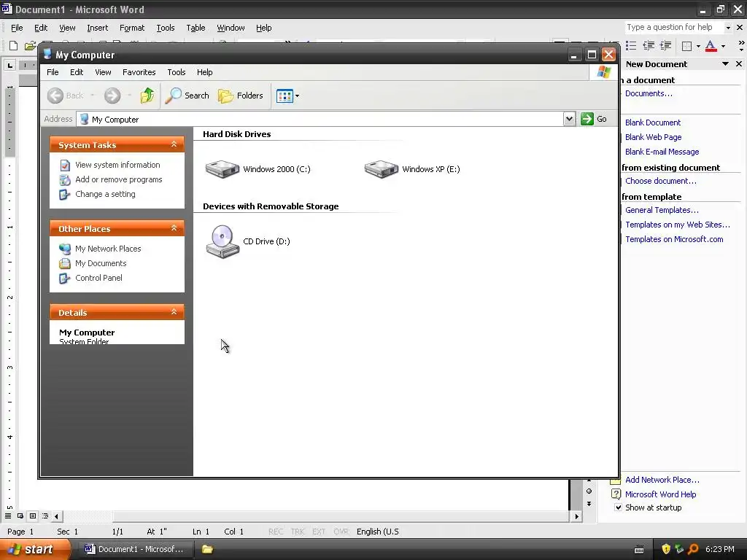Open Word's Table menu

point(196,28)
